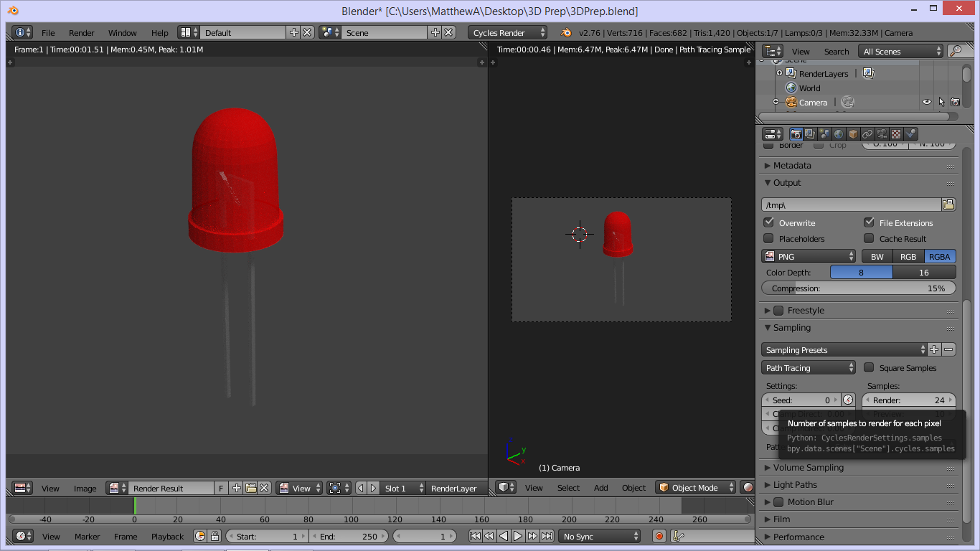Open the No Sync dropdown in timeline
980x551 pixels.
pos(600,536)
